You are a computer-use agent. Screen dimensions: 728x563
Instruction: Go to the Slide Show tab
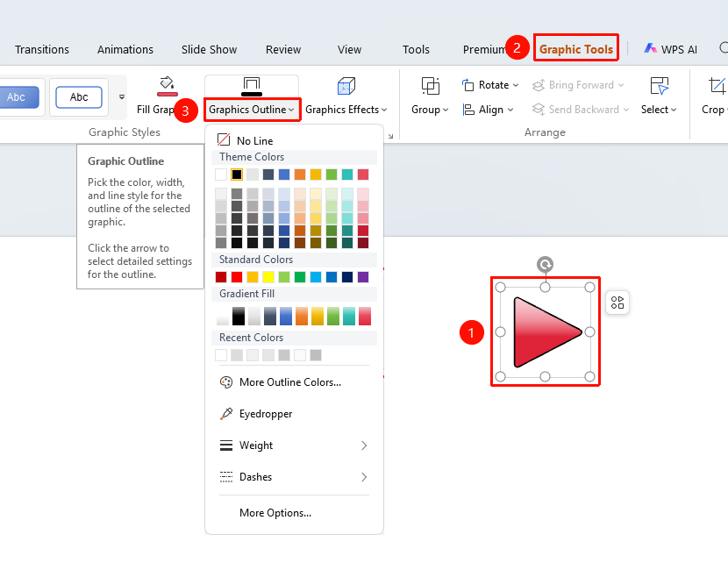(x=210, y=49)
